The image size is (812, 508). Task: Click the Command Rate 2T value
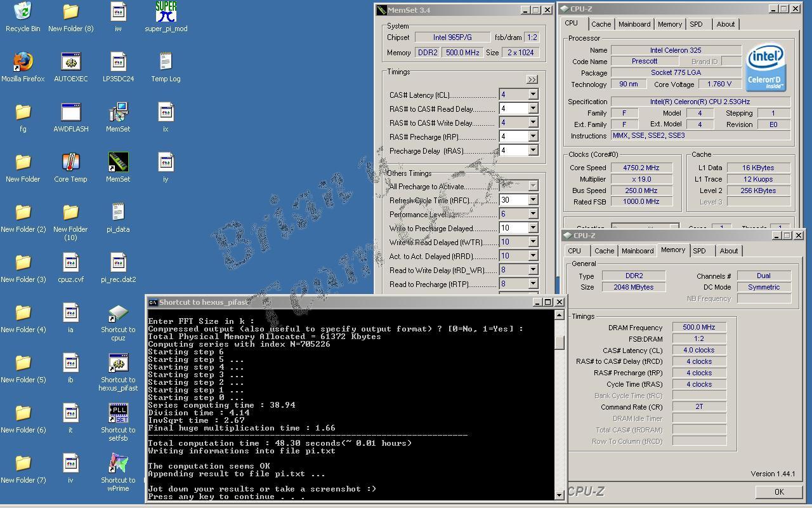(x=699, y=406)
